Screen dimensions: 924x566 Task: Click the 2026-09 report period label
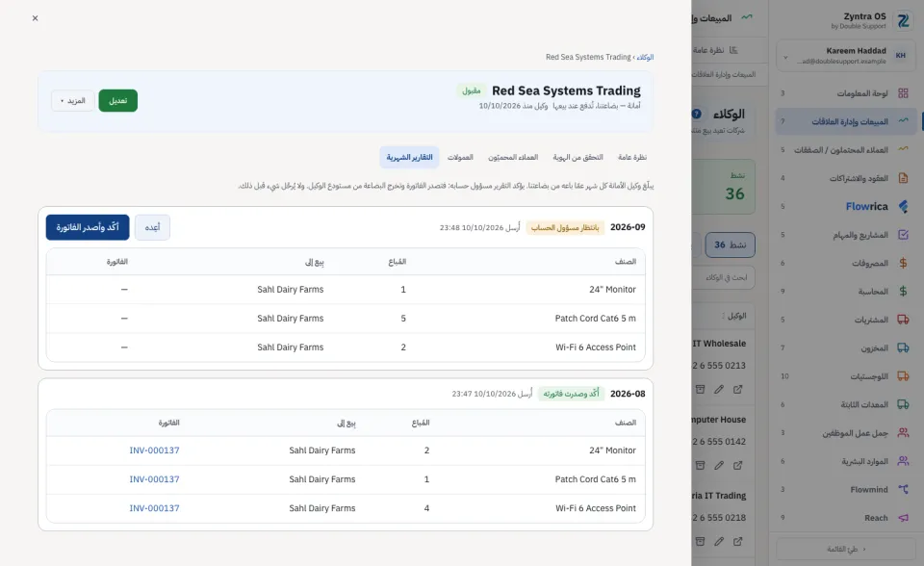tap(628, 227)
